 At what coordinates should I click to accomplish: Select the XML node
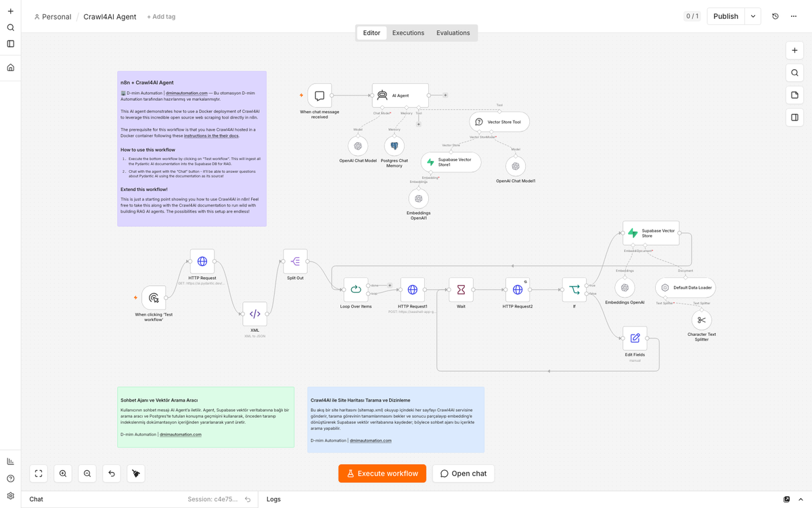[x=254, y=314]
